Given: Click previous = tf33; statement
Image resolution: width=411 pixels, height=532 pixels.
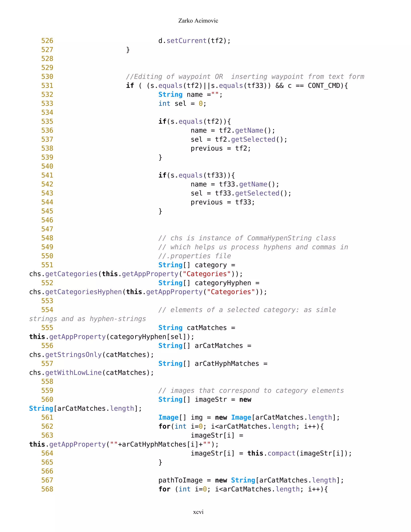Looking at the screenshot, I should pos(223,202).
